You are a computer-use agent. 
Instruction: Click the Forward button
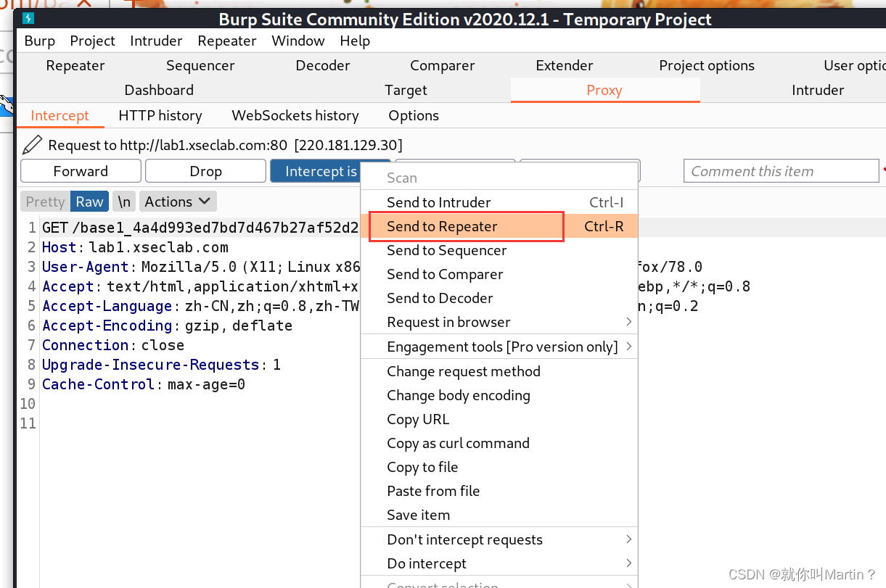[x=81, y=171]
